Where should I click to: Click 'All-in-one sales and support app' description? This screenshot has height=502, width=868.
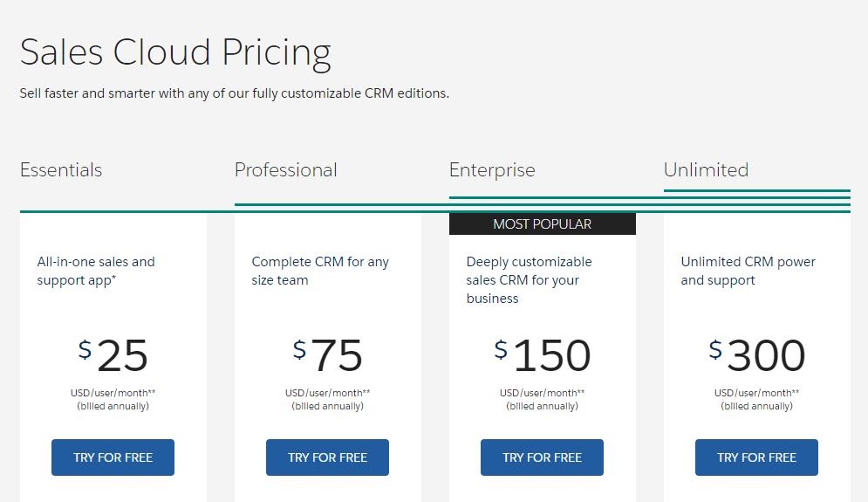96,271
